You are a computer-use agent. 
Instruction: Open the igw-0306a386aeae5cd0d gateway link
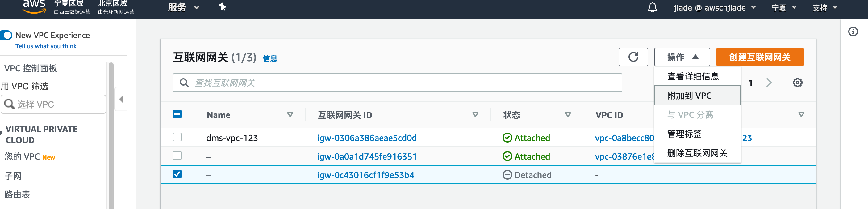pos(367,138)
